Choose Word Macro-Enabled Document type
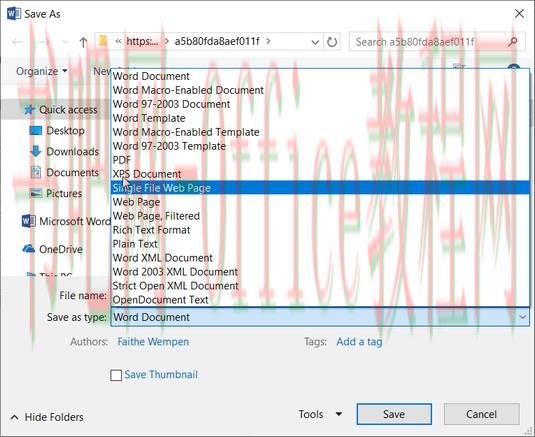Screen dimensions: 535x437 [x=320, y=90]
